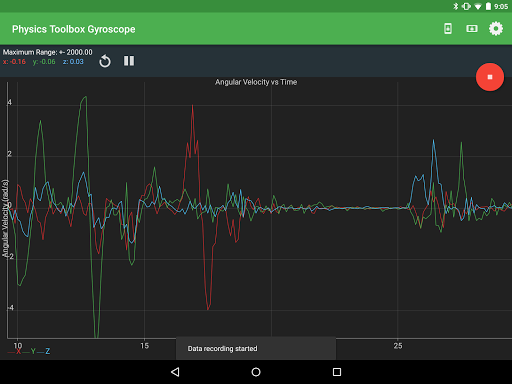
Task: Stop recording with the red button
Action: tap(490, 77)
